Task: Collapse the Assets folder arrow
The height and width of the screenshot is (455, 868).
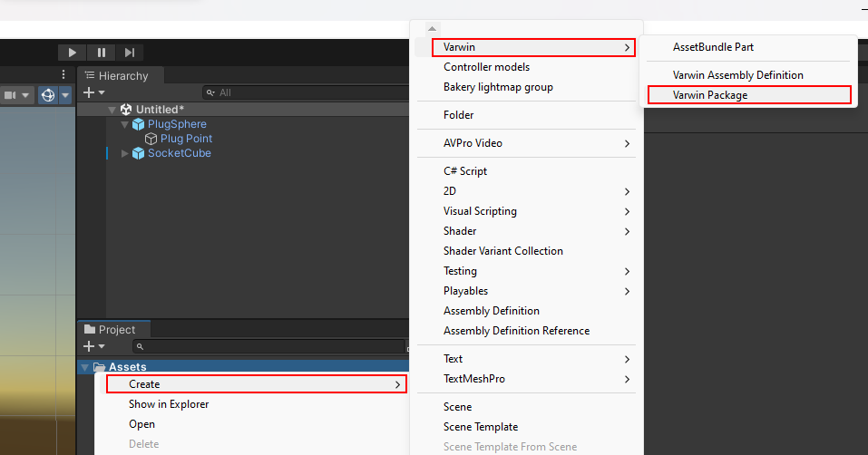Action: point(84,367)
